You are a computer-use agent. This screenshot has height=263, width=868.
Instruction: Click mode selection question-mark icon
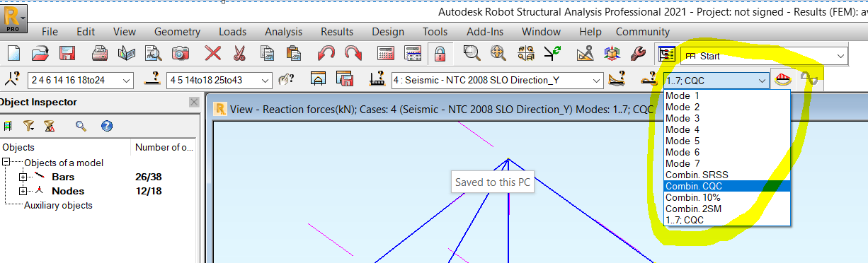(650, 79)
